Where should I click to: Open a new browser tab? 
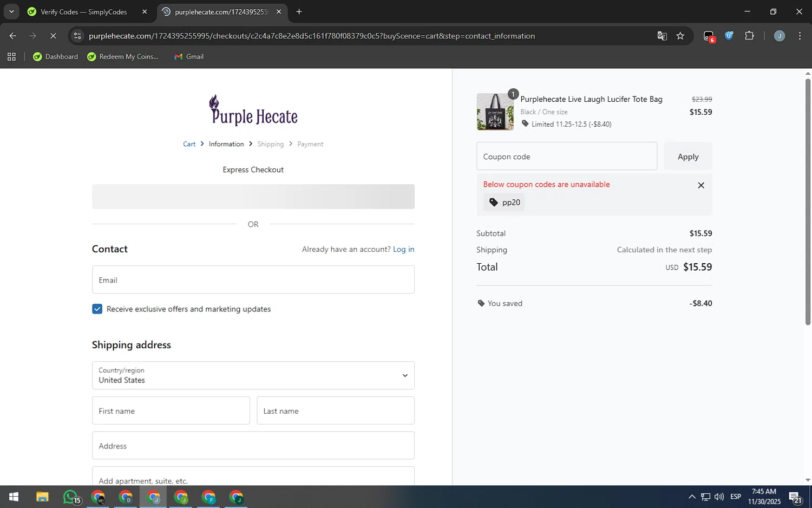tap(299, 11)
